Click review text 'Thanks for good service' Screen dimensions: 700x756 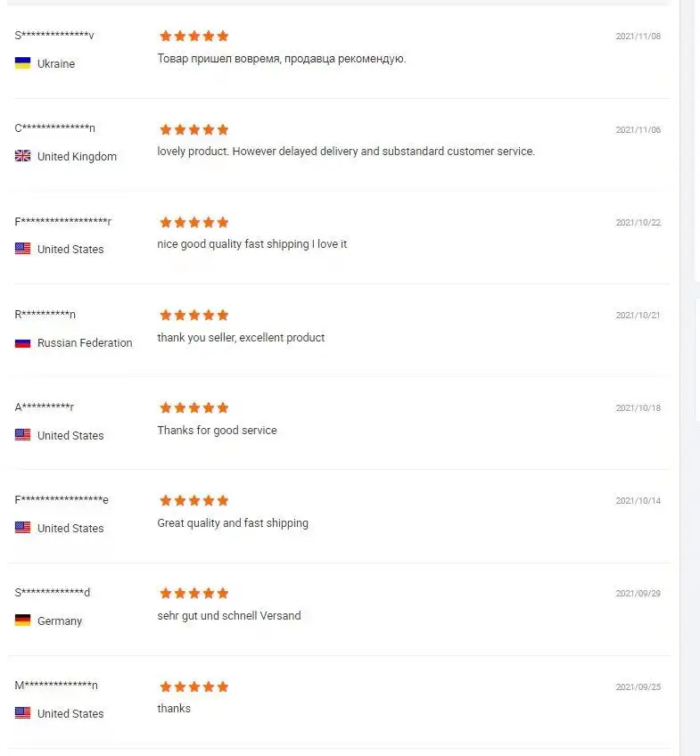tap(217, 430)
